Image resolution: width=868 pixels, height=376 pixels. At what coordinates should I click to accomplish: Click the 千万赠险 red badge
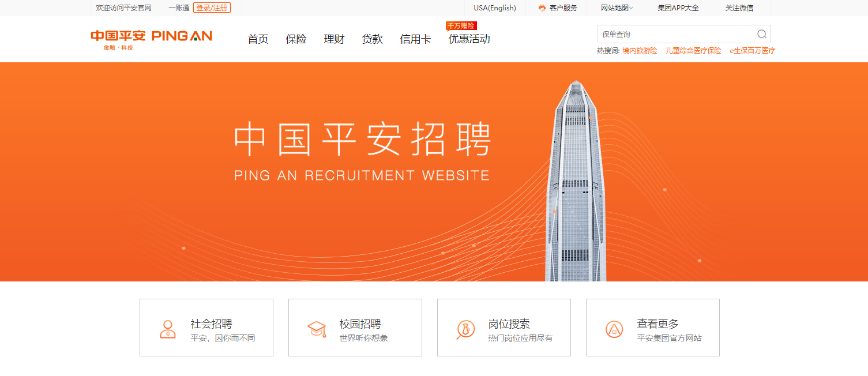click(461, 26)
